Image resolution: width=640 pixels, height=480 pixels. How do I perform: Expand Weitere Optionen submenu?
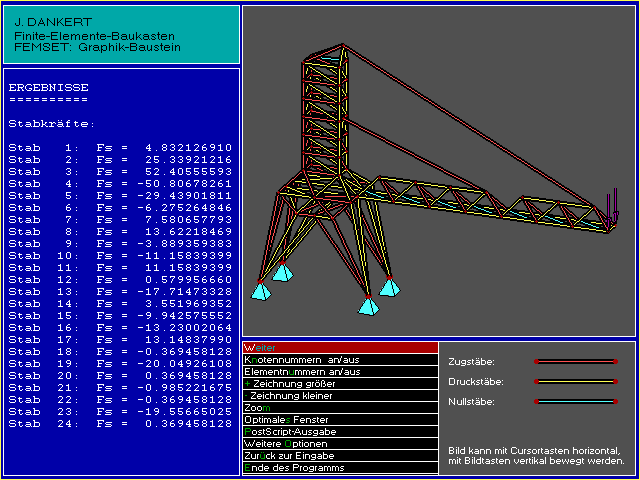click(340, 444)
